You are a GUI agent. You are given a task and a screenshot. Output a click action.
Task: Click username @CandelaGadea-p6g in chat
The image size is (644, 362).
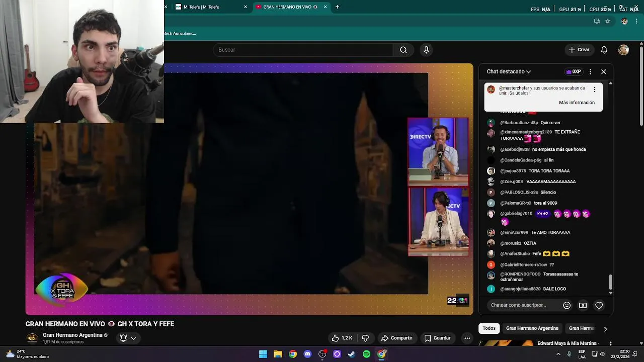(521, 160)
